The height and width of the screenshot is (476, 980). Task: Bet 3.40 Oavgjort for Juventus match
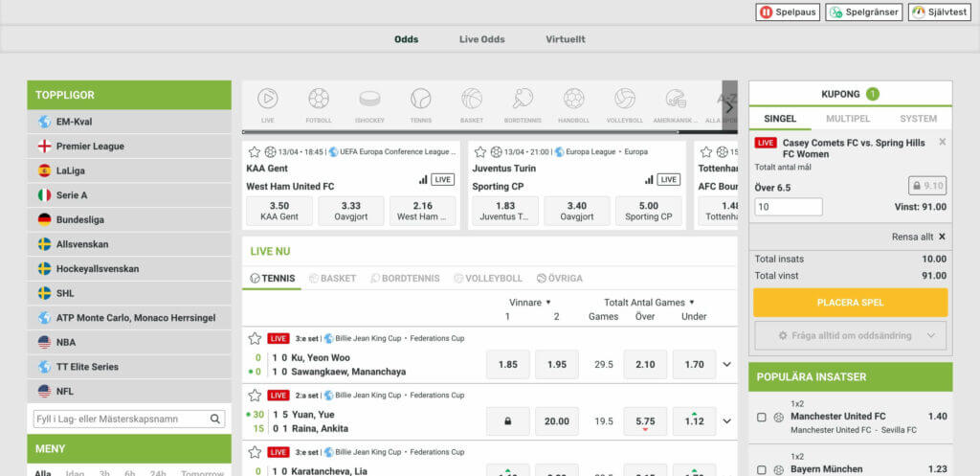pyautogui.click(x=577, y=211)
